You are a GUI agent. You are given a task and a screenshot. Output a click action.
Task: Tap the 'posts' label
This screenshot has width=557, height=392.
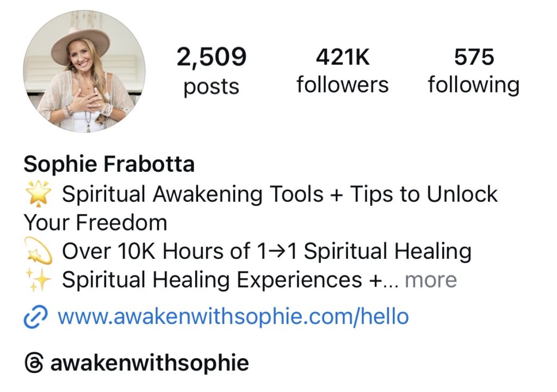[212, 86]
